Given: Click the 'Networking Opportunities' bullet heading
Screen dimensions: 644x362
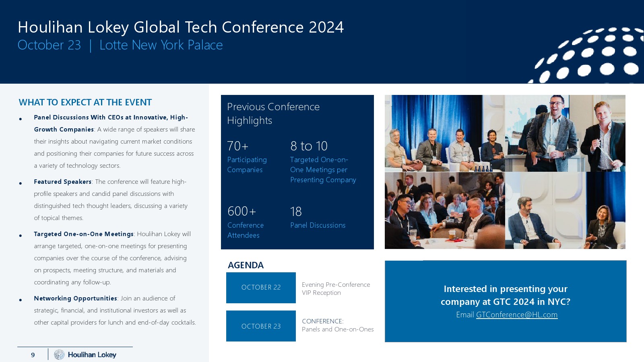Looking at the screenshot, I should pos(75,298).
